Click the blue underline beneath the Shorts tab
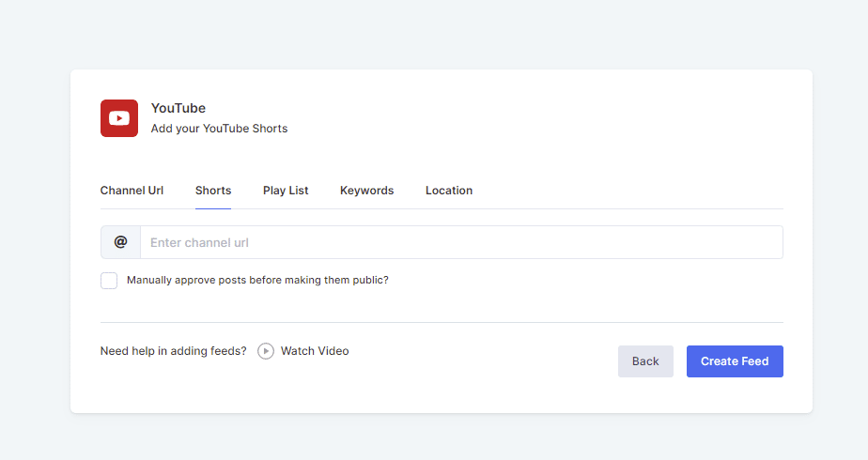This screenshot has width=868, height=460. (213, 208)
